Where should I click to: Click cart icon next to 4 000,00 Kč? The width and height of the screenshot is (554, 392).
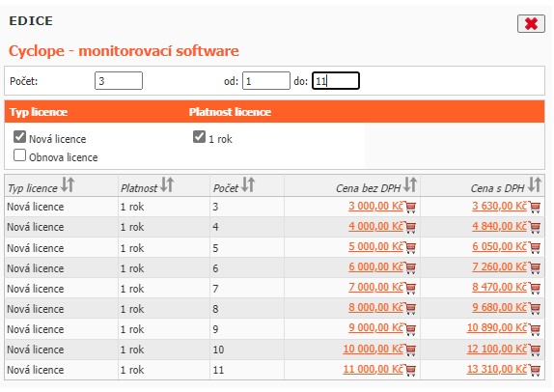click(410, 227)
